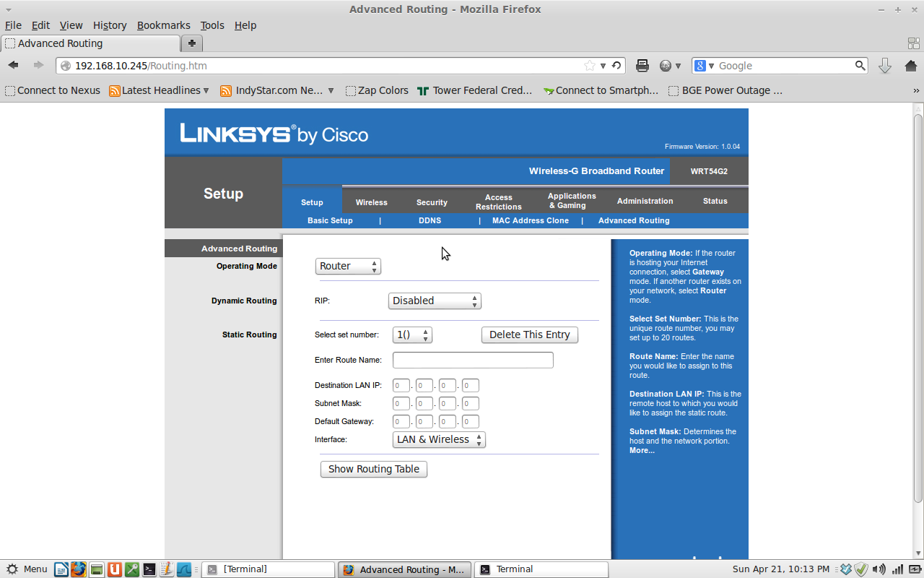Open the globe add-on dropdown arrow
This screenshot has height=578, width=924.
[x=678, y=66]
